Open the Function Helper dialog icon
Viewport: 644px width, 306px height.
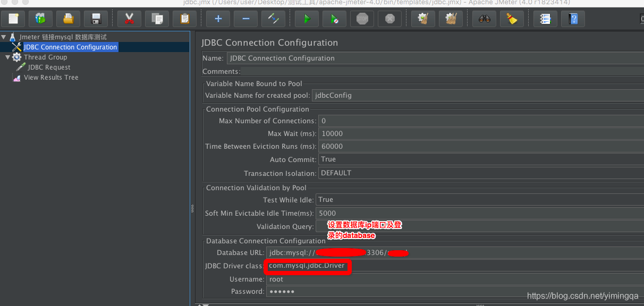pos(545,19)
